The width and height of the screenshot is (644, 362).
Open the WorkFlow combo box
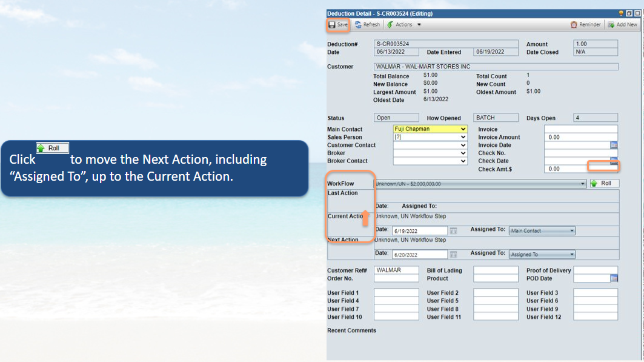tap(583, 184)
